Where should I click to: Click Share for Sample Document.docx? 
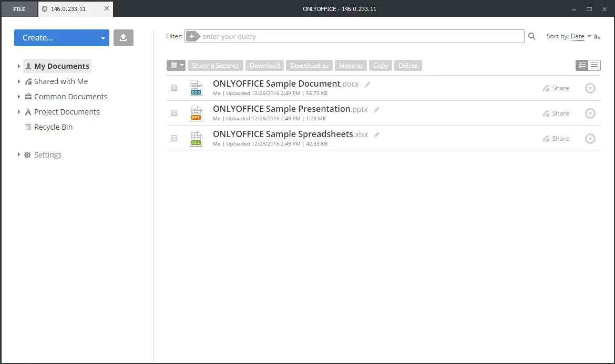click(x=556, y=88)
